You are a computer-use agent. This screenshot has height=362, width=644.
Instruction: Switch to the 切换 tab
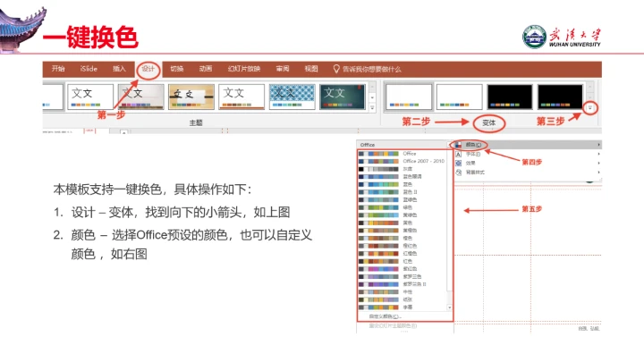click(x=176, y=69)
